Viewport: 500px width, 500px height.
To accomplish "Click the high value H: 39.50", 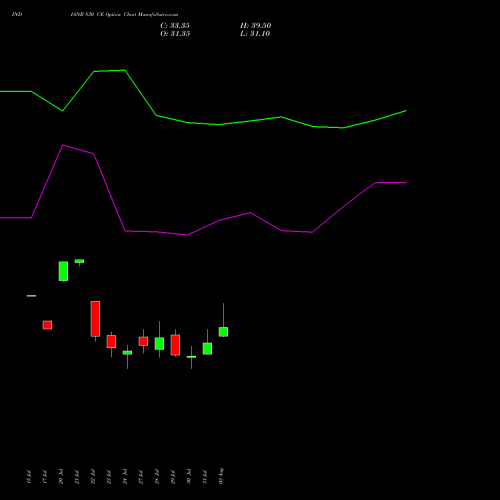I will [x=255, y=26].
